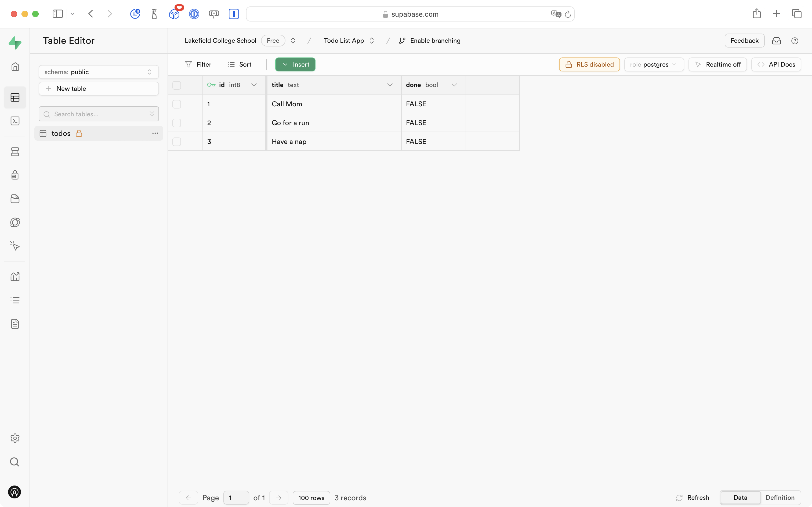Viewport: 812px width, 507px height.
Task: Open Authentication from the sidebar
Action: click(x=15, y=175)
